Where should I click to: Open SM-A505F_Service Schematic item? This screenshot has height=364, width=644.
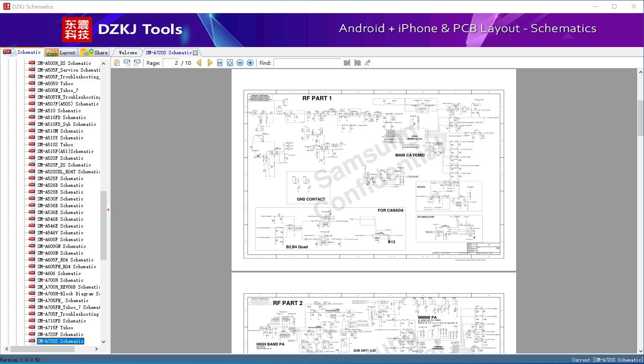coord(69,70)
